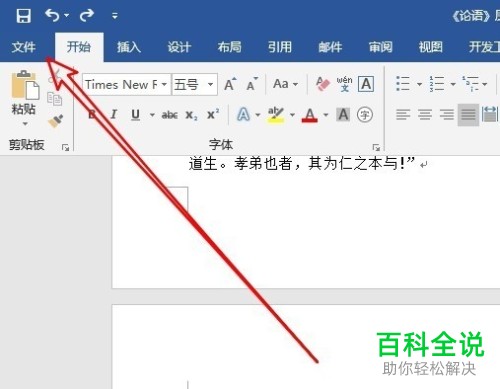This screenshot has height=389, width=500.
Task: Open the Text Effects dropdown arrow
Action: click(258, 115)
